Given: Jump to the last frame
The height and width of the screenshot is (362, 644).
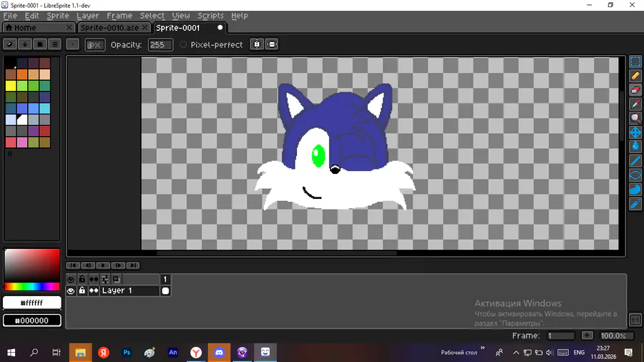Looking at the screenshot, I should [x=132, y=265].
